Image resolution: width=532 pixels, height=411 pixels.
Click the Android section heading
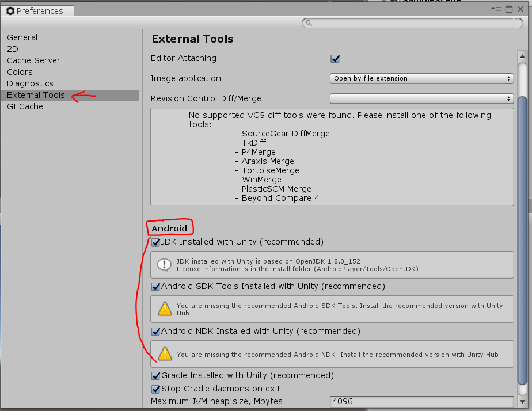[x=169, y=228]
